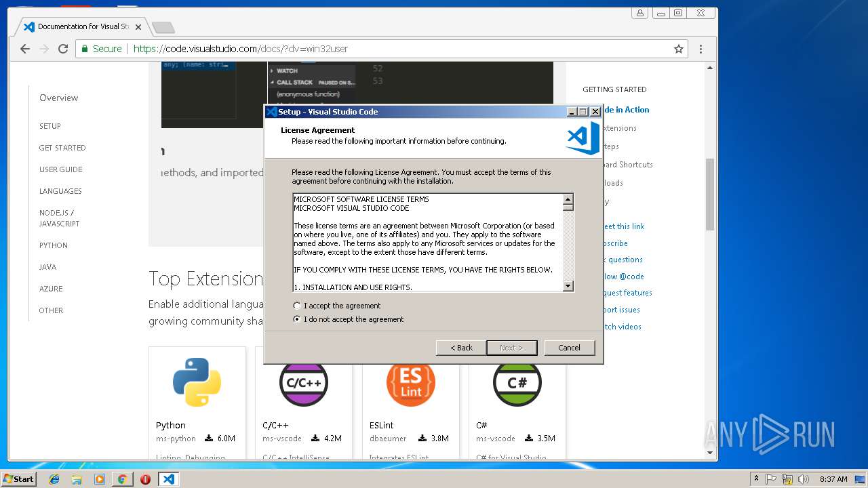The height and width of the screenshot is (488, 868).
Task: Open Windows Explorer folder from taskbar
Action: coord(77,479)
